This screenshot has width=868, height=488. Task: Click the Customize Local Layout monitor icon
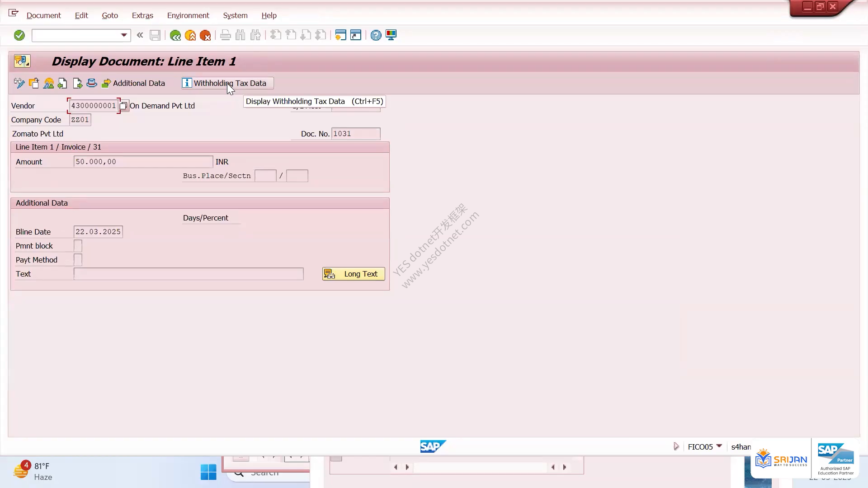tap(391, 35)
